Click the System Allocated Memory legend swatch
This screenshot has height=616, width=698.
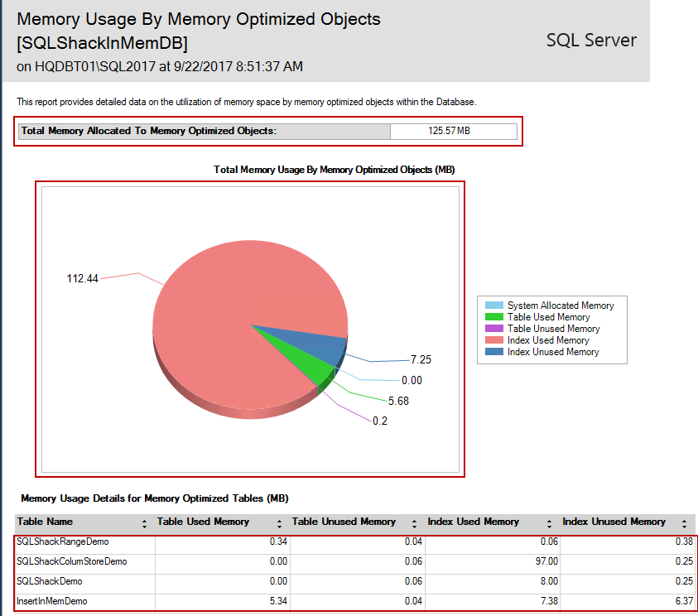coord(493,306)
